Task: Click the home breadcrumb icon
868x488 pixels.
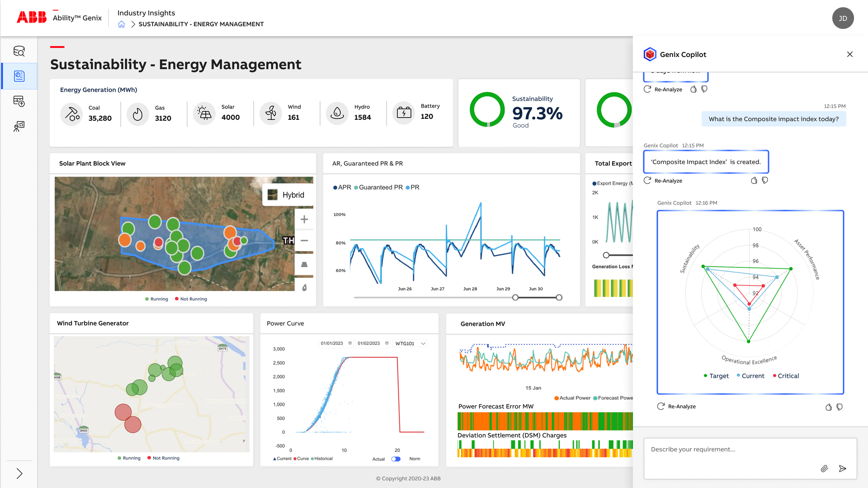Action: (121, 24)
